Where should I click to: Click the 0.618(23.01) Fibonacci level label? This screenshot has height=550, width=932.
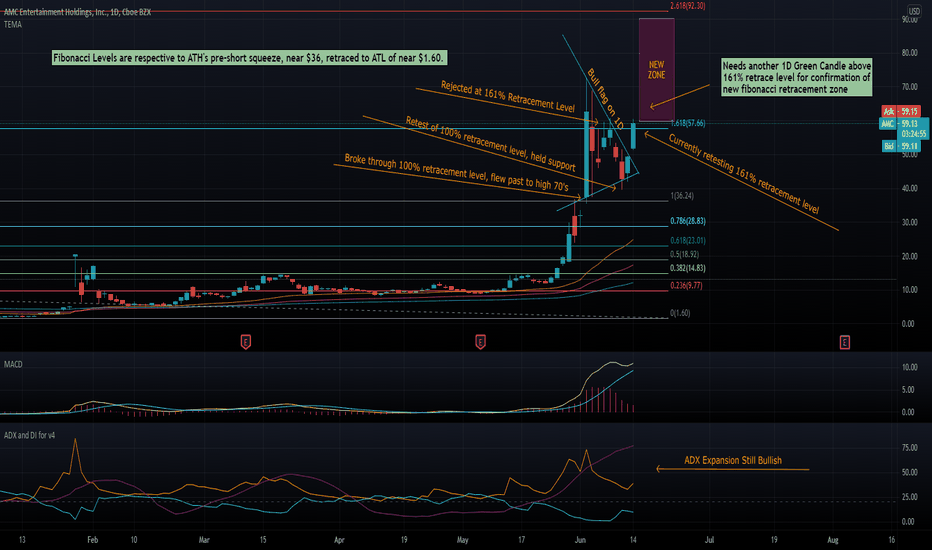688,240
